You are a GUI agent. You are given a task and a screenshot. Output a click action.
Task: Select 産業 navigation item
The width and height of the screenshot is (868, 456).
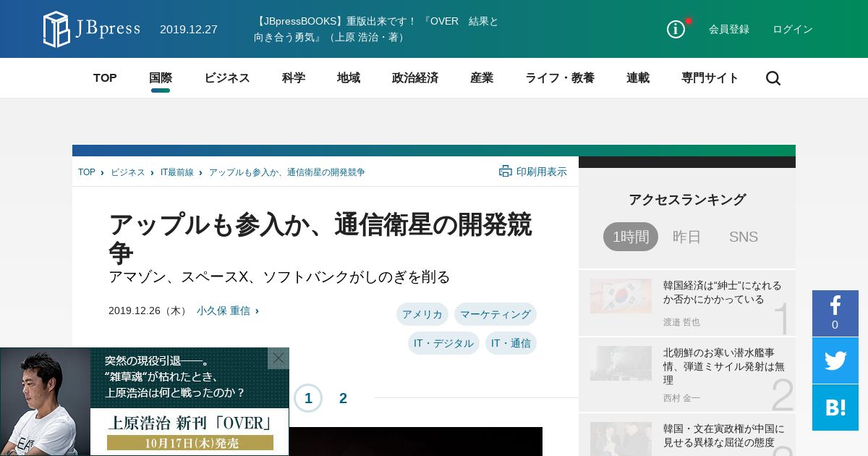pyautogui.click(x=482, y=78)
